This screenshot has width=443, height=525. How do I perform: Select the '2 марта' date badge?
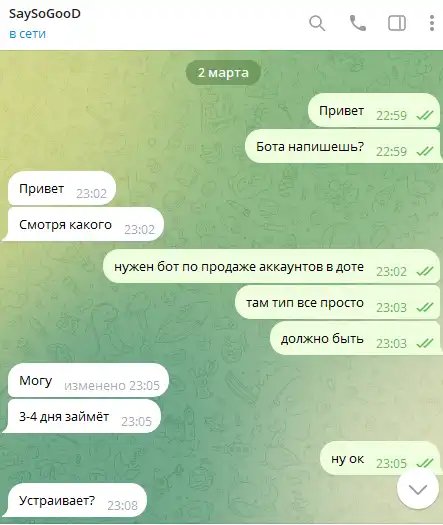click(223, 73)
